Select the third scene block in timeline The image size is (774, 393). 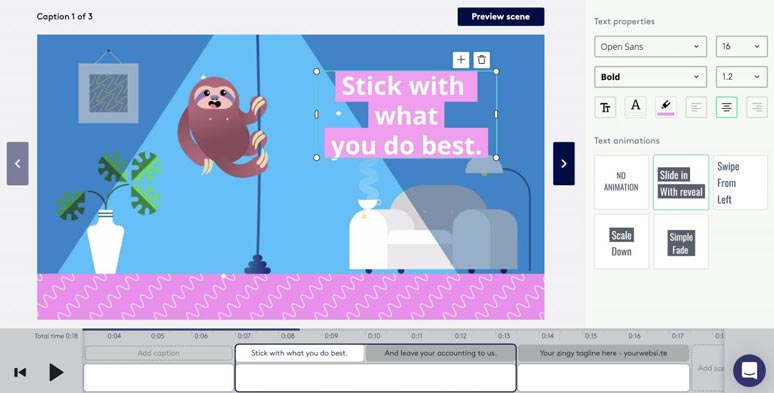pyautogui.click(x=603, y=378)
